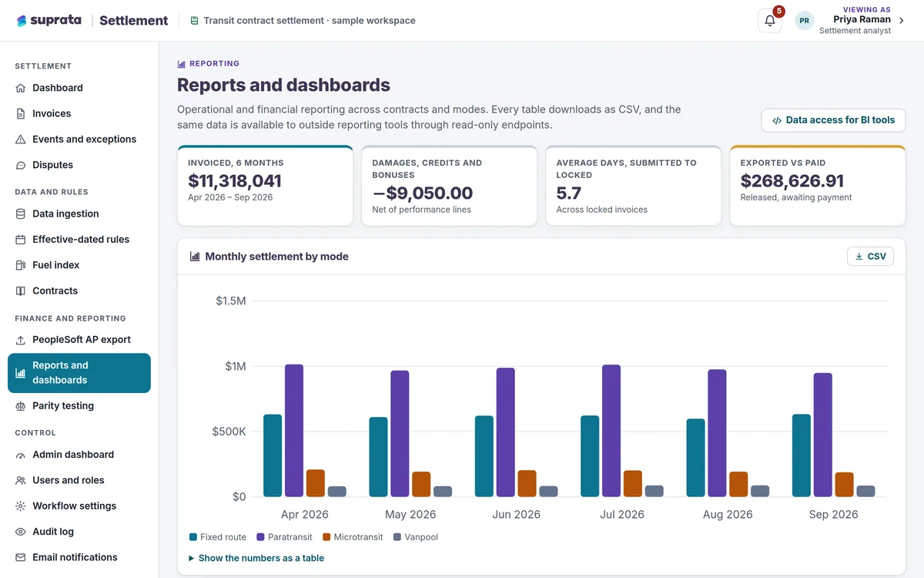The image size is (924, 578).
Task: Click the Users and roles people icon
Action: 21,480
